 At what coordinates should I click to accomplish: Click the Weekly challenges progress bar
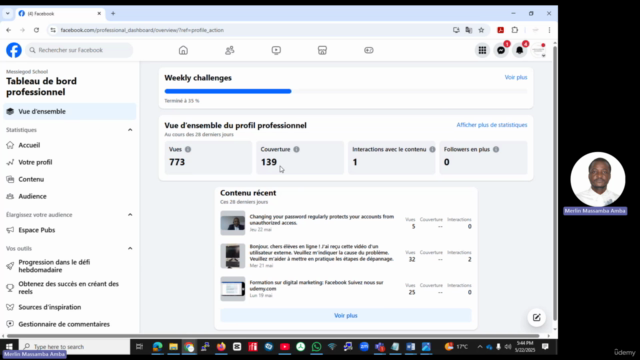point(346,91)
